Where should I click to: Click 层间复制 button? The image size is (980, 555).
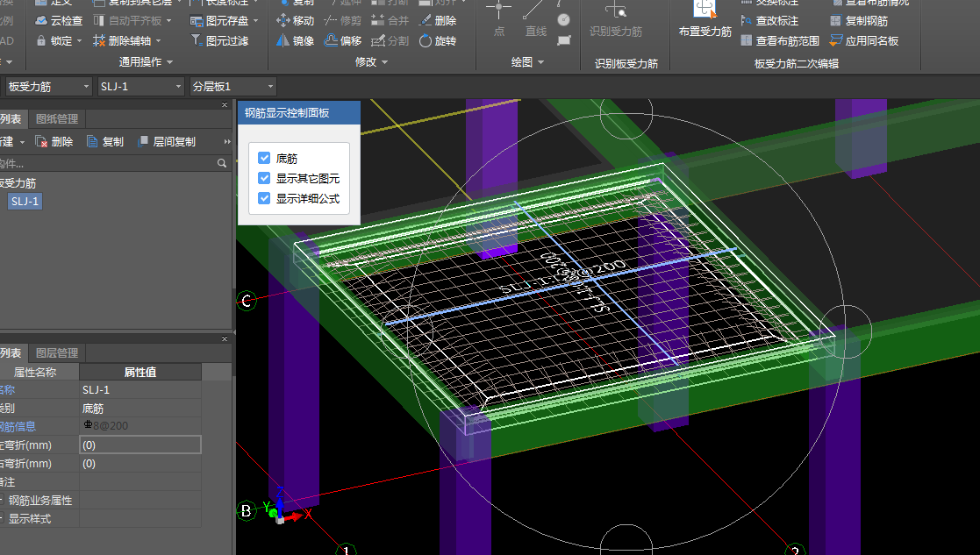pos(166,142)
